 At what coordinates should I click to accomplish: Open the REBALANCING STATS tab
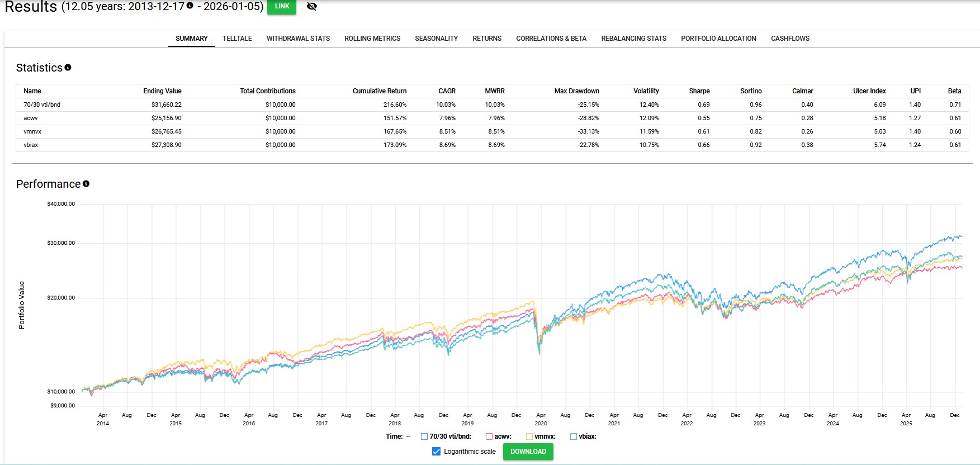(x=634, y=39)
